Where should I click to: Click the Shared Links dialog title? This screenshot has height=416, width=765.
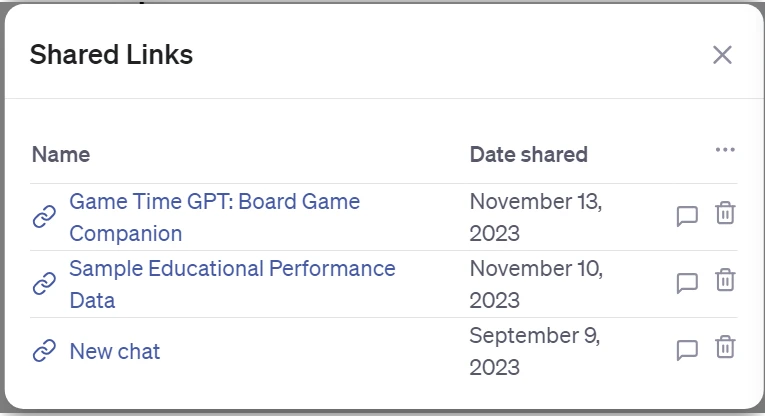click(x=111, y=54)
